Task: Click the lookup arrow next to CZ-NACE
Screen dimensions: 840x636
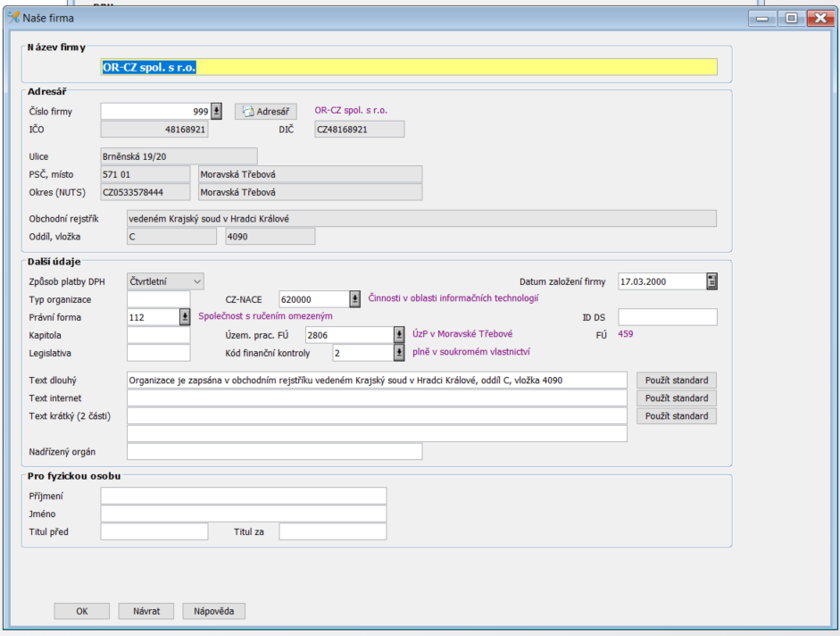Action: pyautogui.click(x=354, y=299)
